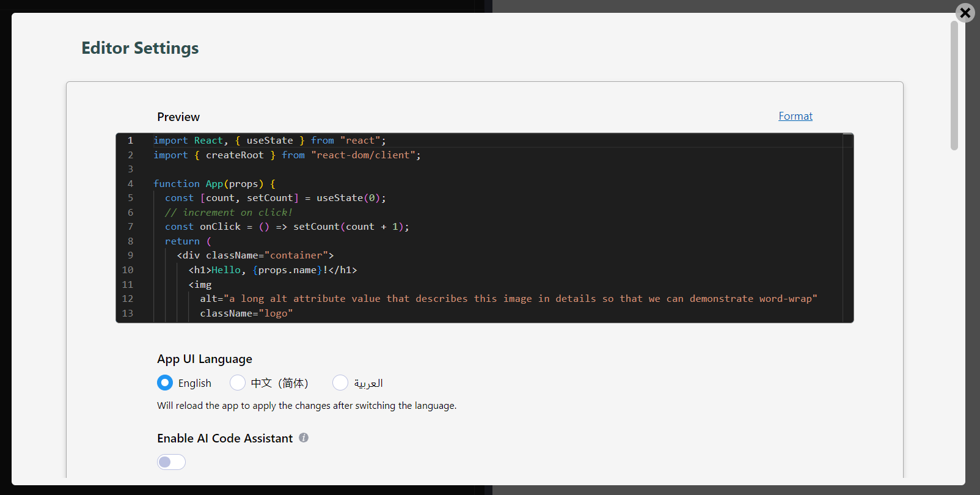This screenshot has width=980, height=495.
Task: Click the long alt attribute string
Action: (x=519, y=299)
